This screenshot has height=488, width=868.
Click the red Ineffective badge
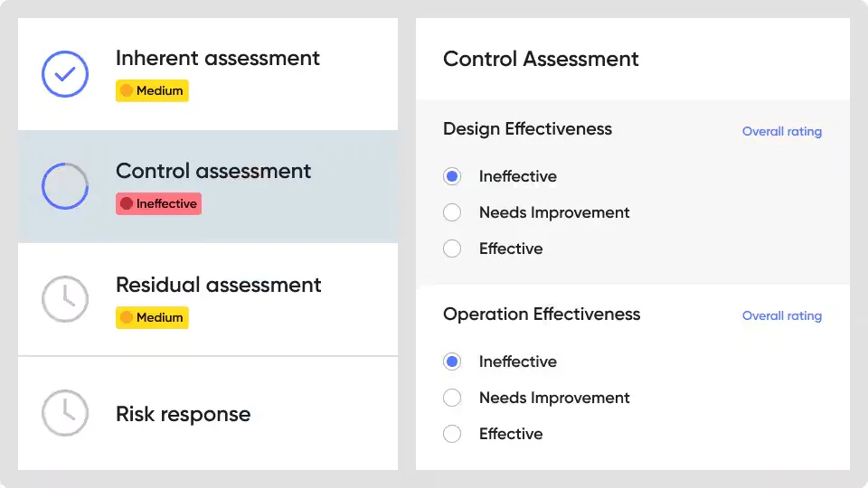coord(158,203)
